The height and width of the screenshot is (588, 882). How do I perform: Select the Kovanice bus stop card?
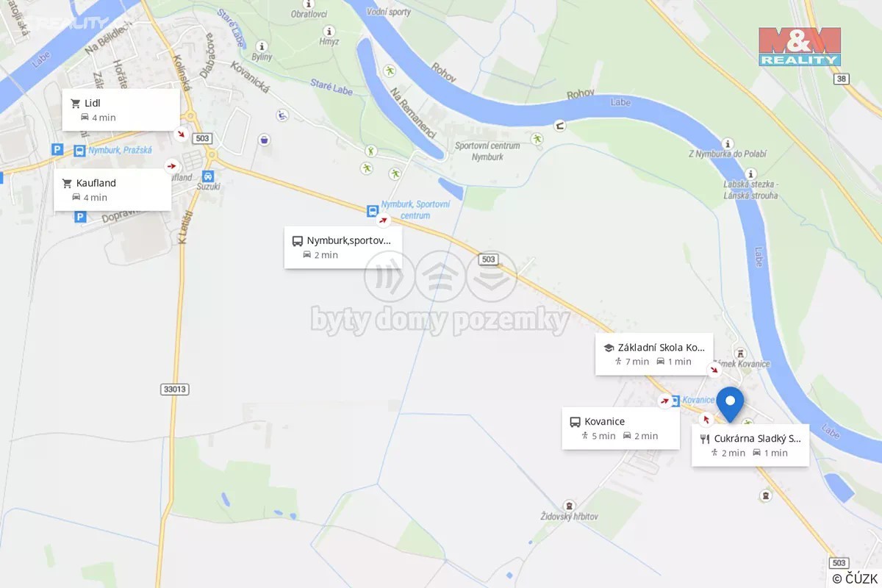coord(621,429)
